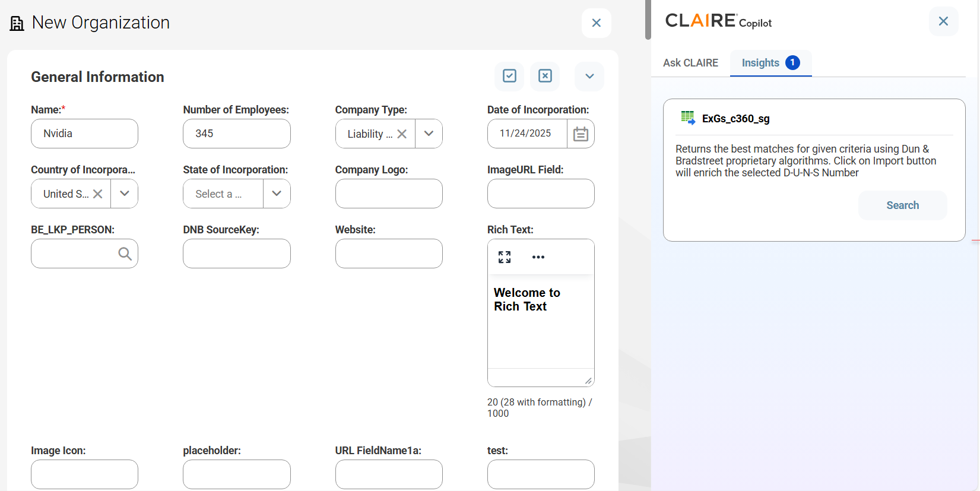Close the New Organization form

point(597,23)
